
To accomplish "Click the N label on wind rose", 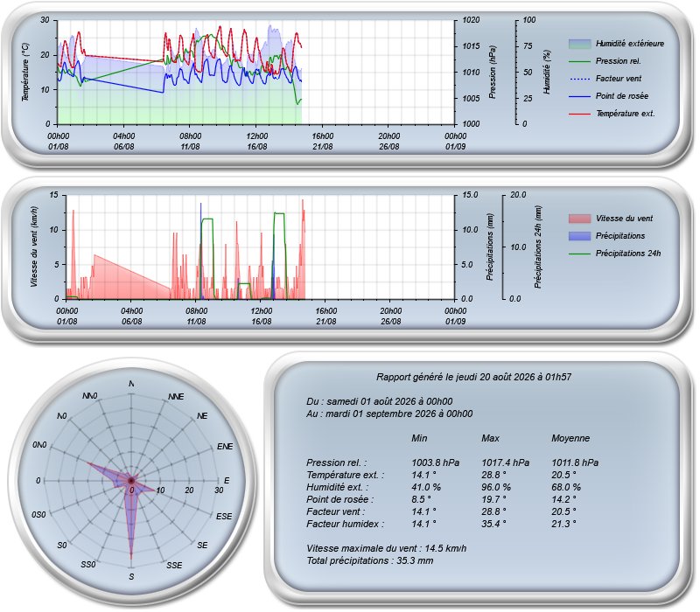I will click(x=131, y=384).
